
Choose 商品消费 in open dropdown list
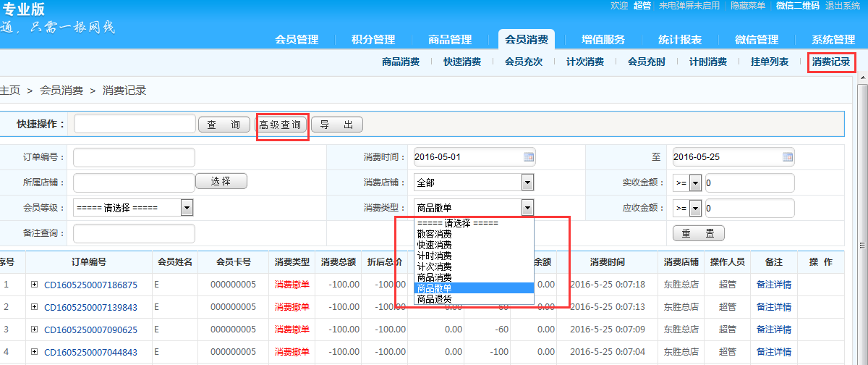pyautogui.click(x=475, y=277)
